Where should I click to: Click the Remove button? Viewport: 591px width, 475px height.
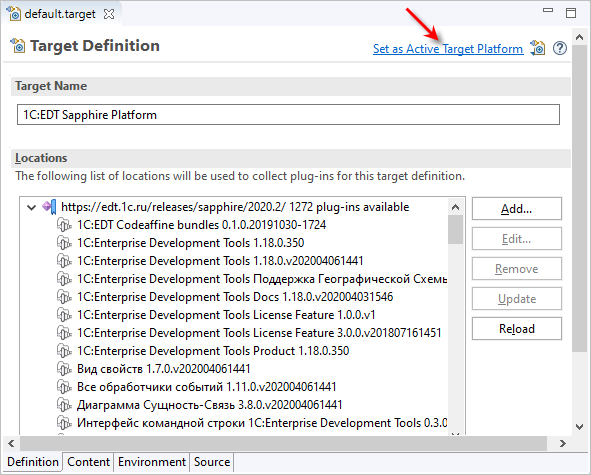(517, 269)
